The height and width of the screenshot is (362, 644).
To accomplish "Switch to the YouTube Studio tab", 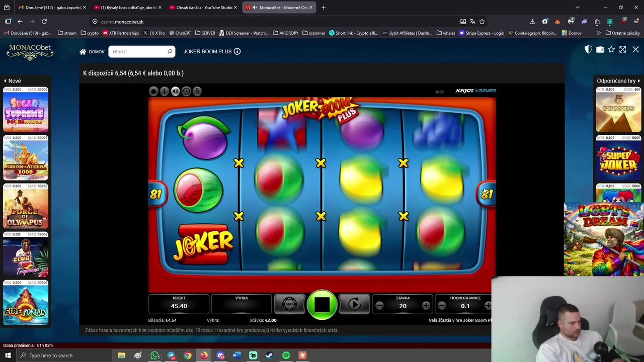I will pos(203,8).
